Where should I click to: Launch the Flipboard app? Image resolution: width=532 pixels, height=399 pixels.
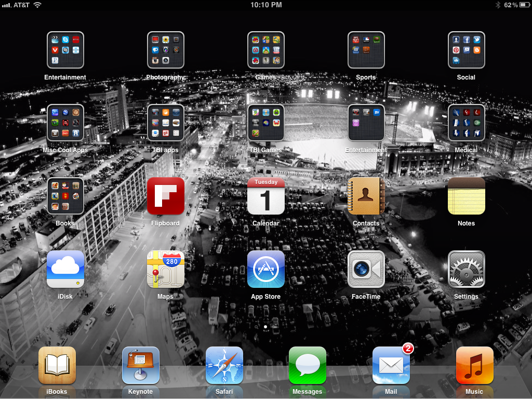(166, 196)
